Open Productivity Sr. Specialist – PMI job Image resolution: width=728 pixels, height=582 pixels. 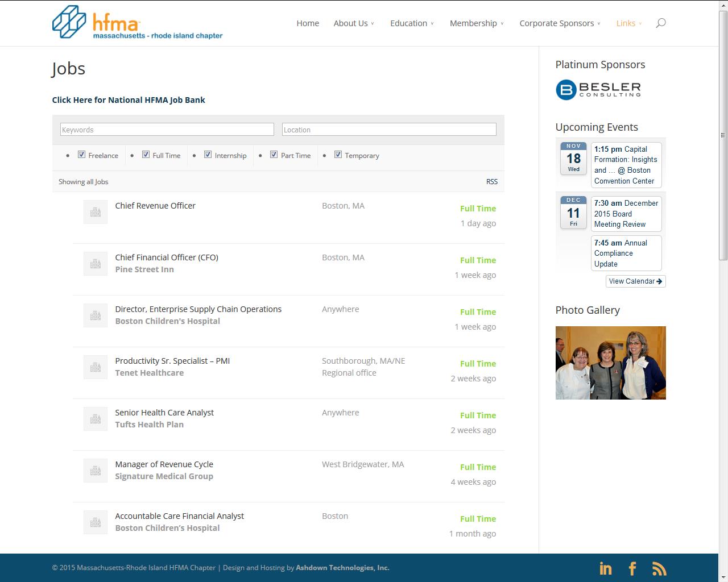pos(172,361)
